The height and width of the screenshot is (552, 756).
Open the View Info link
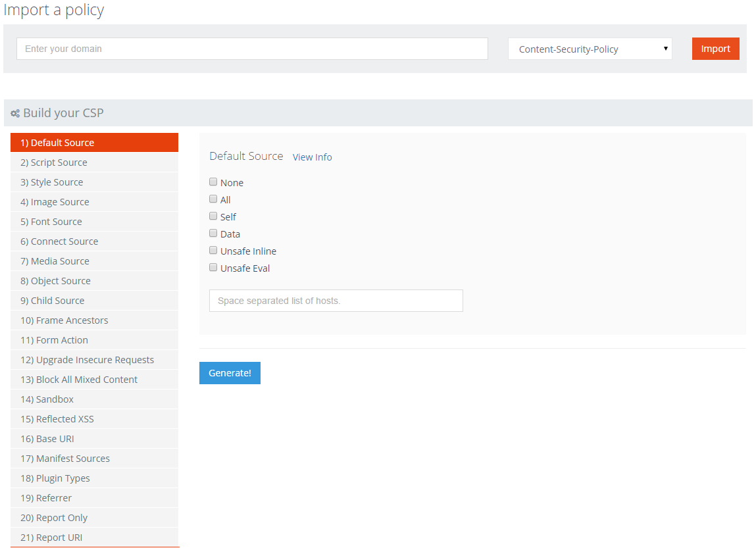[x=312, y=157]
